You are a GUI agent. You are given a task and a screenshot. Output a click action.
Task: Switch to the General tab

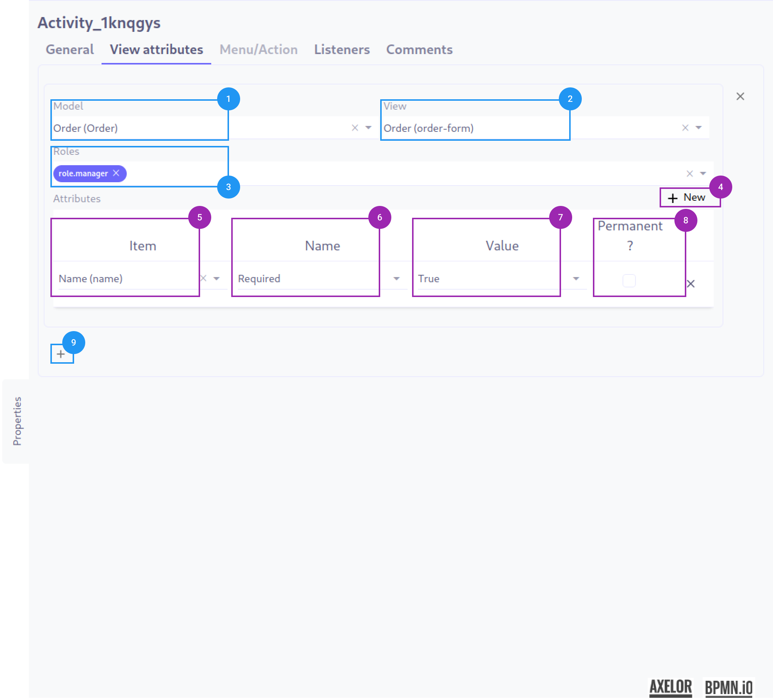tap(70, 49)
